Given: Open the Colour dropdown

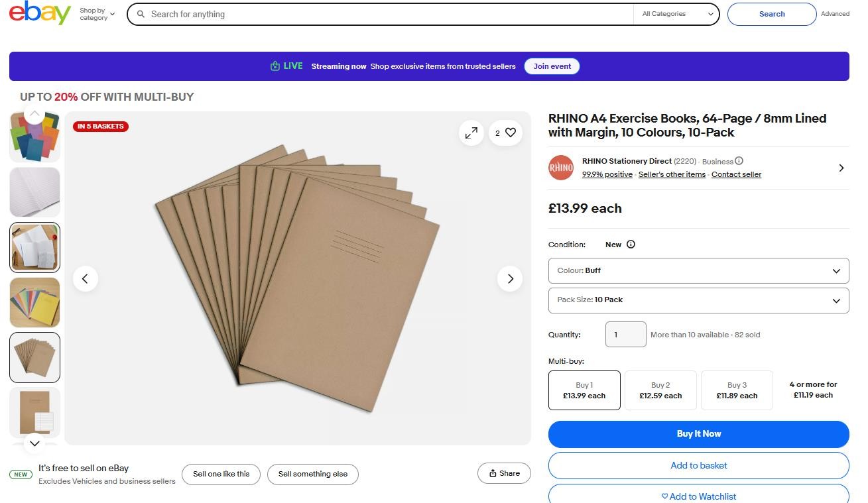Looking at the screenshot, I should pos(698,271).
